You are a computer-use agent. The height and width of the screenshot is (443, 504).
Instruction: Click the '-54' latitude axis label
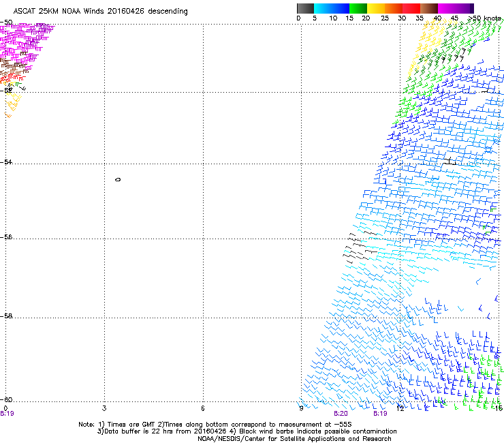pyautogui.click(x=6, y=162)
